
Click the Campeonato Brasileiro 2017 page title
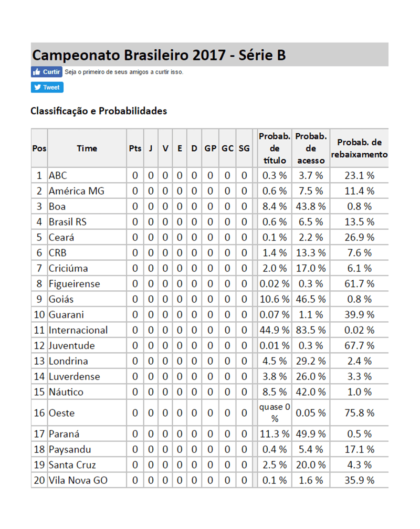point(159,55)
